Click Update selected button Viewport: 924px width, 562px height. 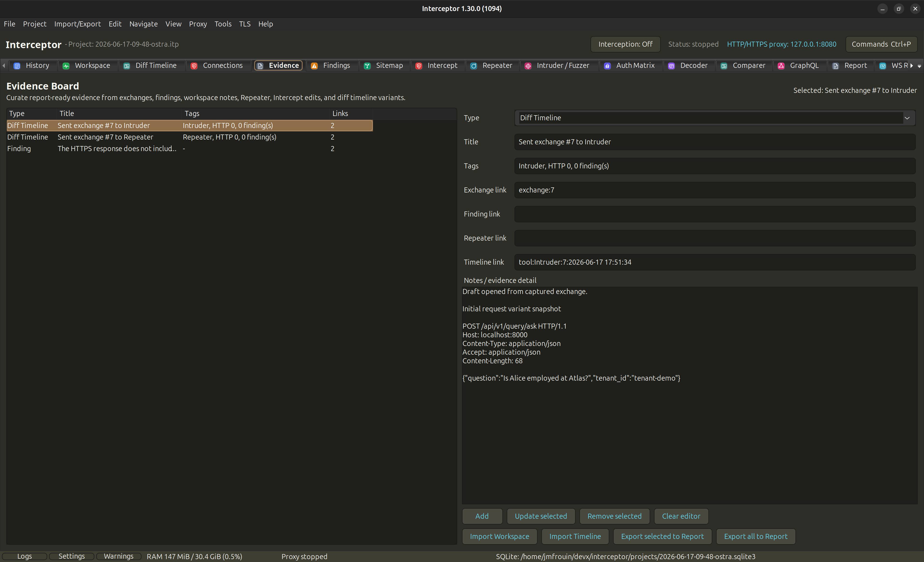541,516
